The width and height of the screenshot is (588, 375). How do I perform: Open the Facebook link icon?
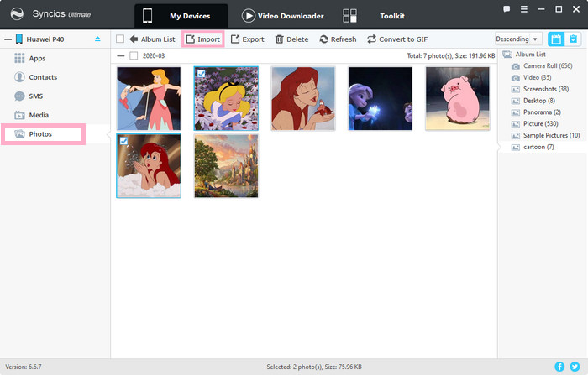tap(559, 367)
